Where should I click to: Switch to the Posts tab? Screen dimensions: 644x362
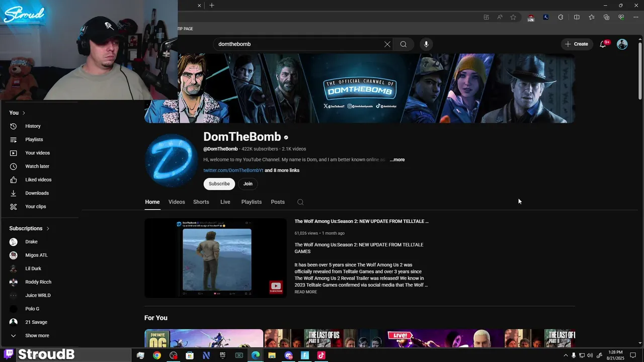tap(278, 202)
